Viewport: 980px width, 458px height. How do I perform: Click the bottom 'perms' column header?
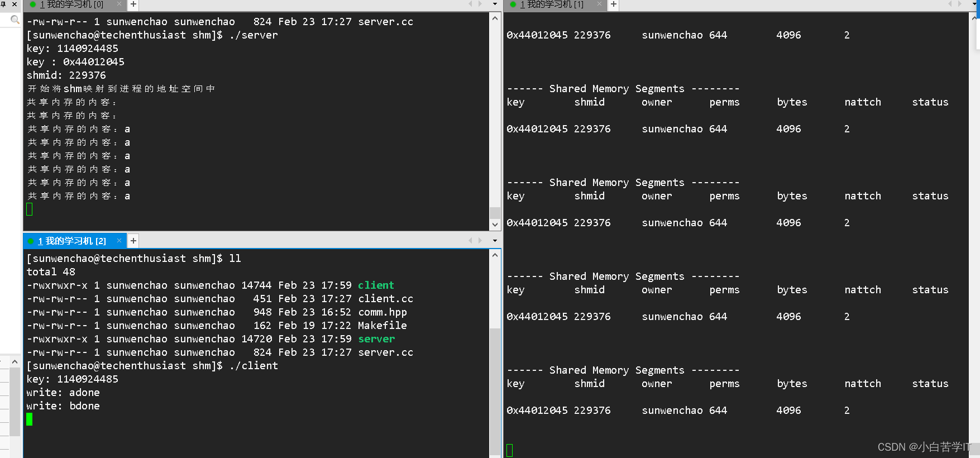pyautogui.click(x=724, y=384)
